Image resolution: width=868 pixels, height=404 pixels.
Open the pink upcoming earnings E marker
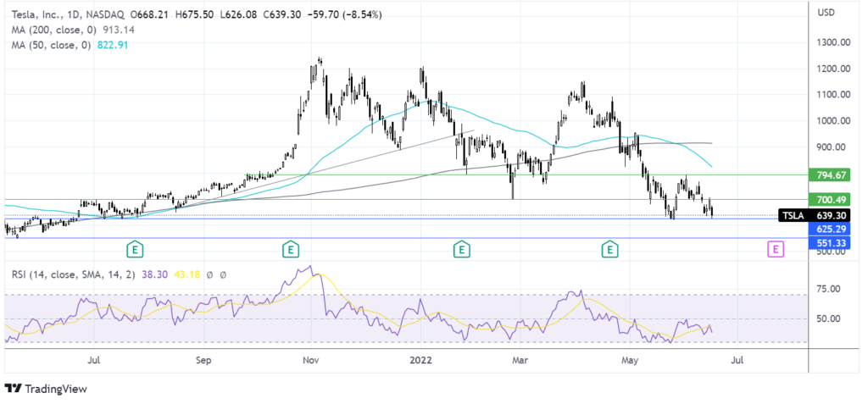pos(776,250)
